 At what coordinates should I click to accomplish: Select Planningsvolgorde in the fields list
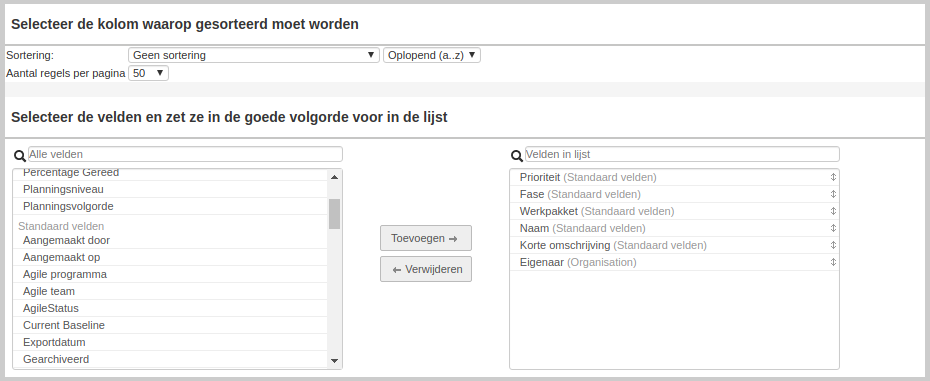[x=170, y=207]
